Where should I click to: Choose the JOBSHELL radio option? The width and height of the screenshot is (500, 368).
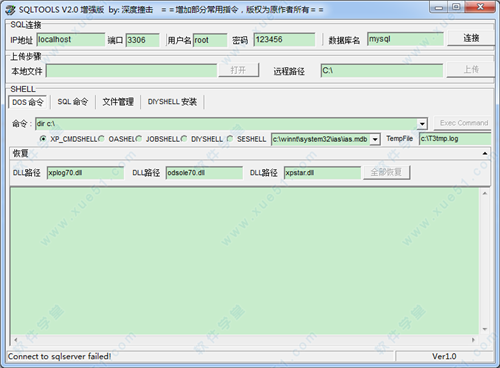coord(139,139)
